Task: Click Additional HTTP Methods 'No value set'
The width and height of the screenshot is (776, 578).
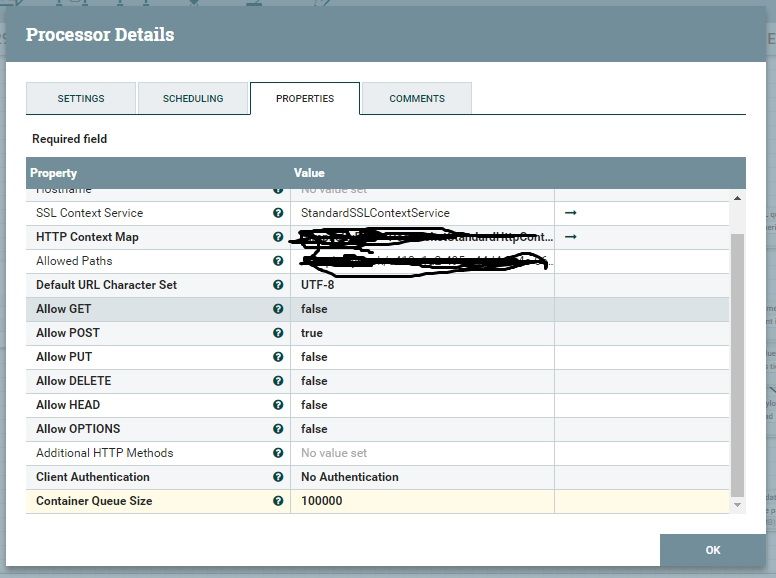Action: point(334,453)
